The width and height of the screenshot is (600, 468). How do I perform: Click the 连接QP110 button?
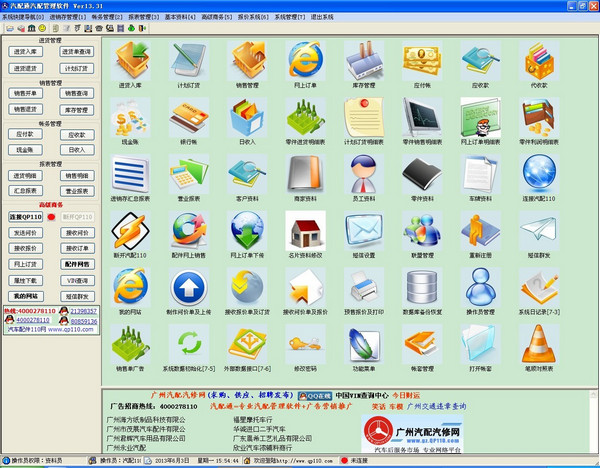coord(26,217)
